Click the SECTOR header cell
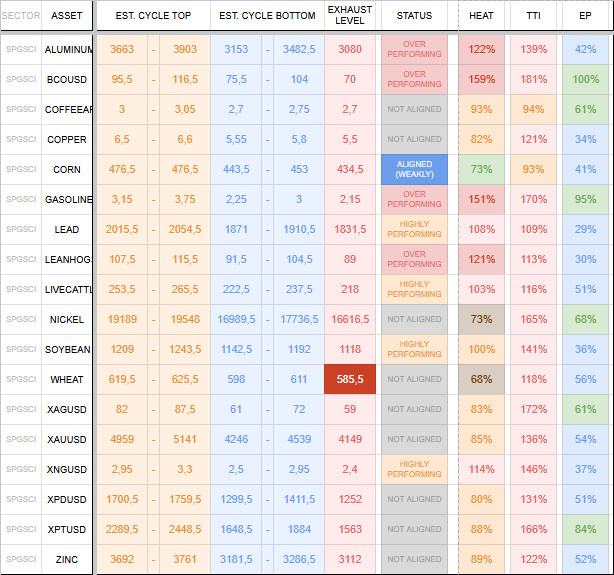 tap(21, 16)
